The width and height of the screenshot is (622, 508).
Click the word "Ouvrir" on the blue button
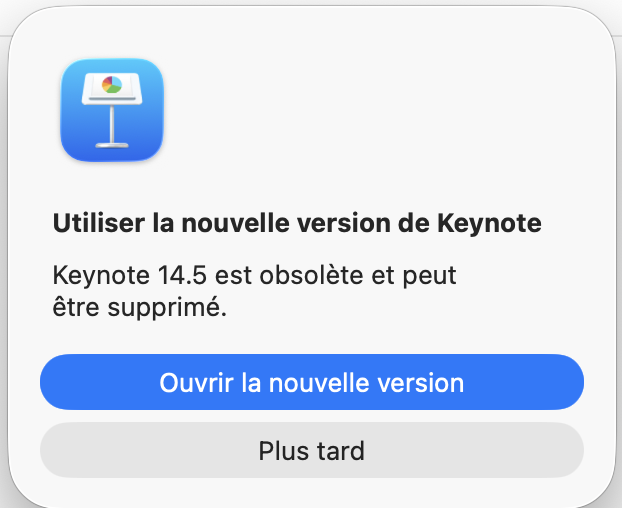190,382
